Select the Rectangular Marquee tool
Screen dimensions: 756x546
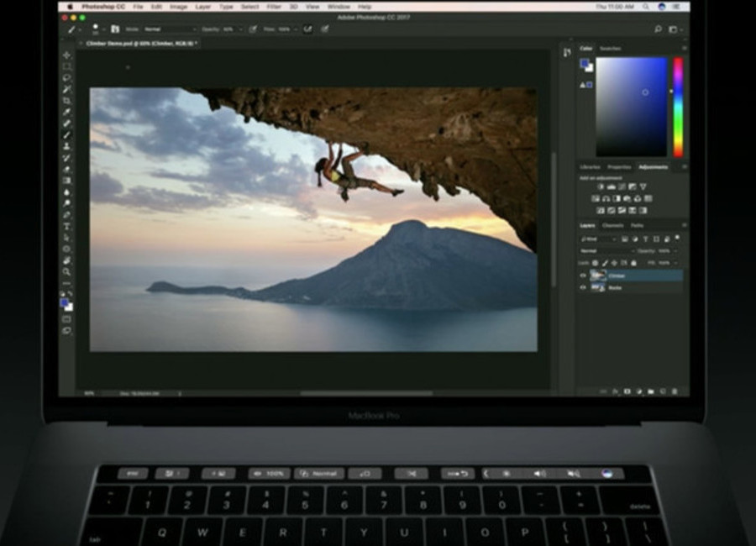[x=66, y=66]
